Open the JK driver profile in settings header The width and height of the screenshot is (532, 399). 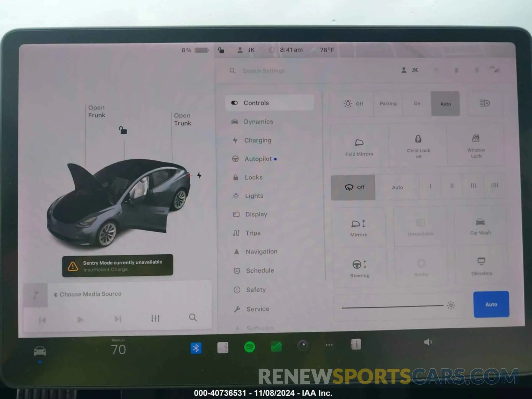(410, 70)
